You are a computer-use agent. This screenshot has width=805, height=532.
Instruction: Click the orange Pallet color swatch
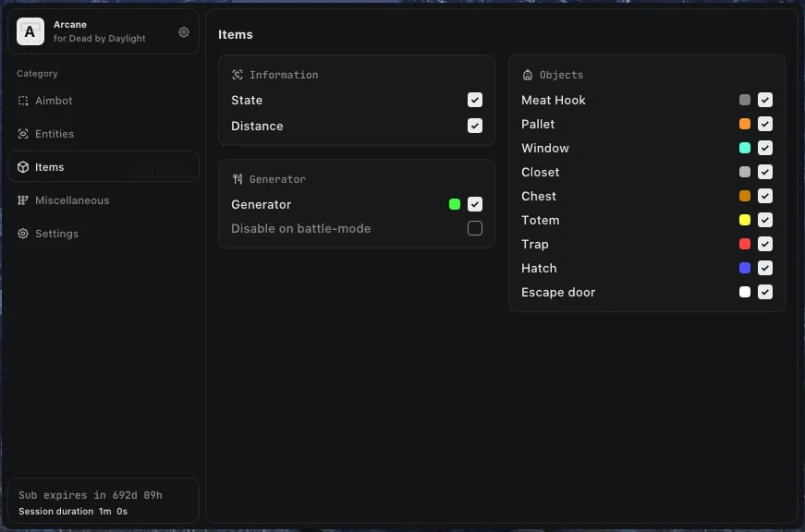[x=745, y=124]
